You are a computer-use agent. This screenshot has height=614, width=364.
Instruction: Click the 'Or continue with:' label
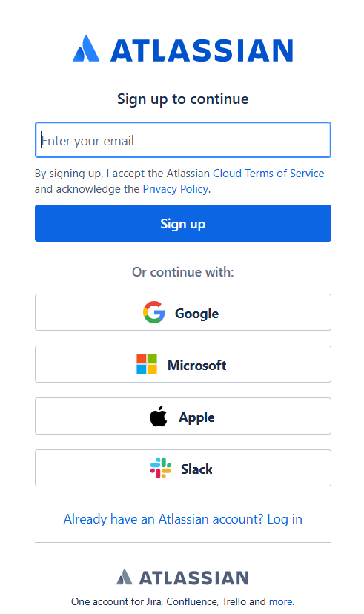point(183,271)
